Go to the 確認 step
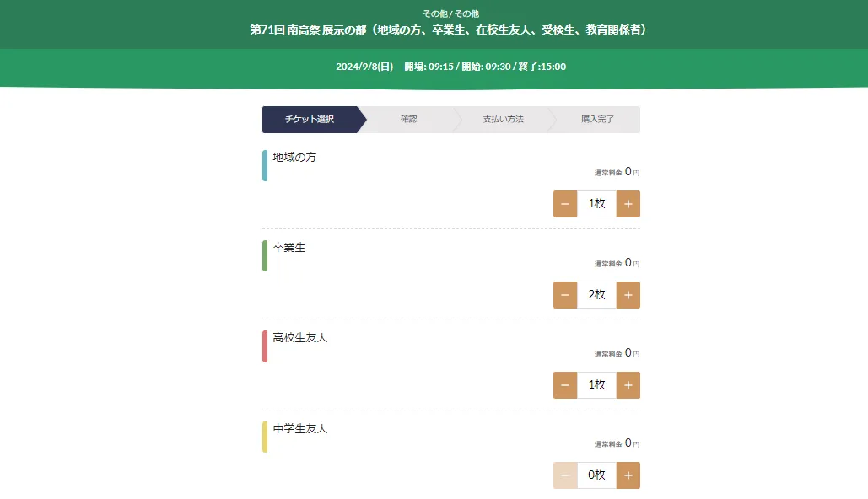 click(x=408, y=120)
